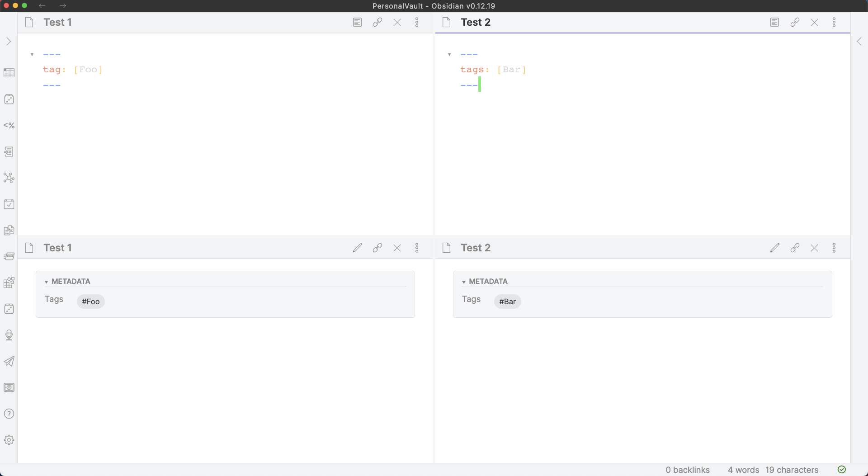Click the Test 2 title in the preview pane

coord(476,248)
